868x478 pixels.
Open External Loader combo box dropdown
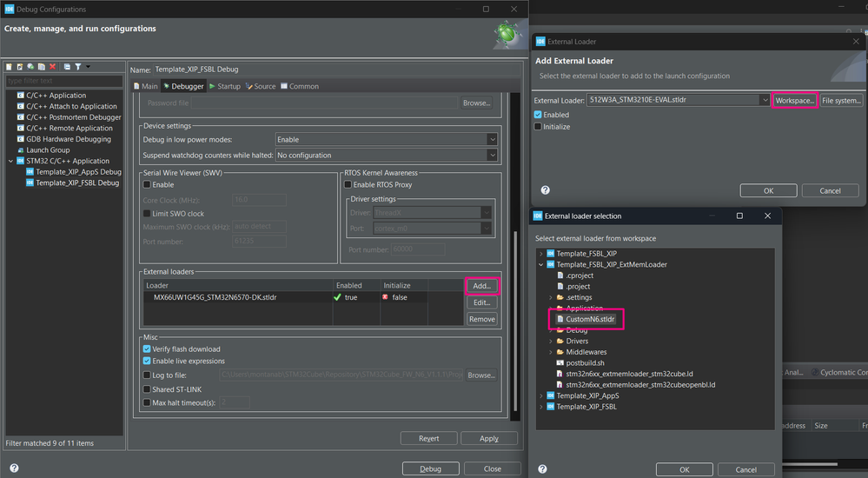coord(765,100)
